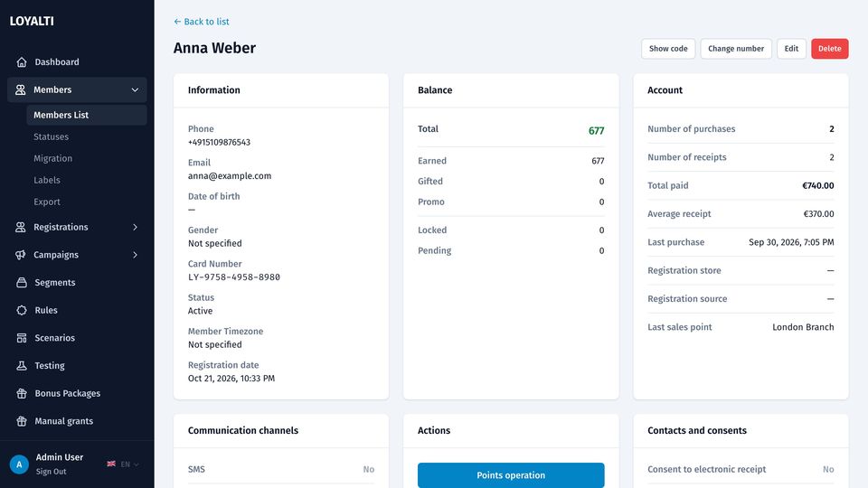Click the email anna@example.com
868x488 pixels.
230,176
